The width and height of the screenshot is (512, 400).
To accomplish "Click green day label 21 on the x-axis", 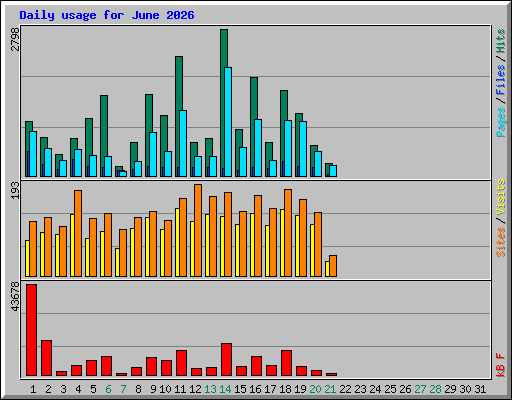I will pyautogui.click(x=330, y=389).
